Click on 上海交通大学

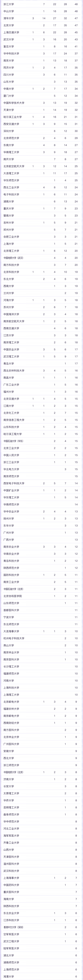click(11, 32)
